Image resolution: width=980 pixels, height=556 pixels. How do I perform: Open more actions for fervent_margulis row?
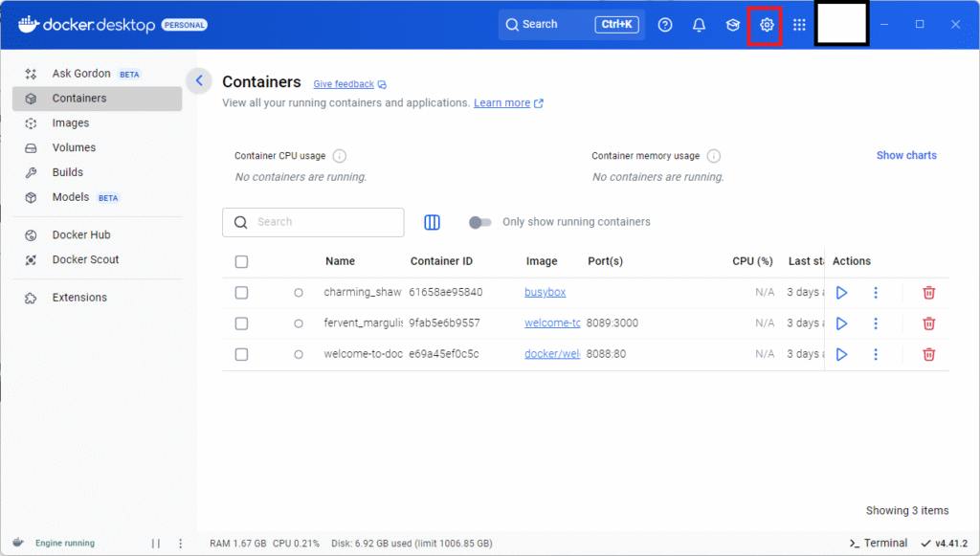click(x=876, y=323)
